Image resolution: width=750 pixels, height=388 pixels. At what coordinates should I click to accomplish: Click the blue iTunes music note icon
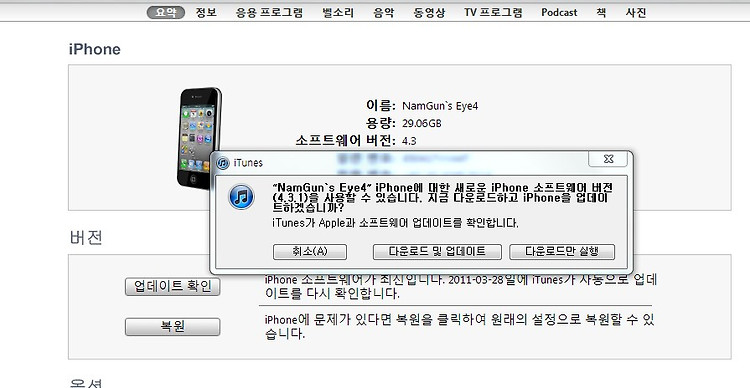[x=241, y=197]
